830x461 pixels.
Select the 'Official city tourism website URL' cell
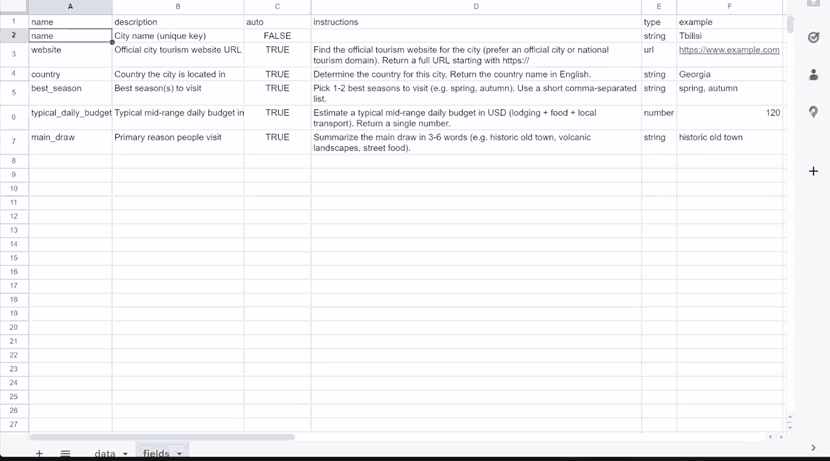pyautogui.click(x=178, y=55)
